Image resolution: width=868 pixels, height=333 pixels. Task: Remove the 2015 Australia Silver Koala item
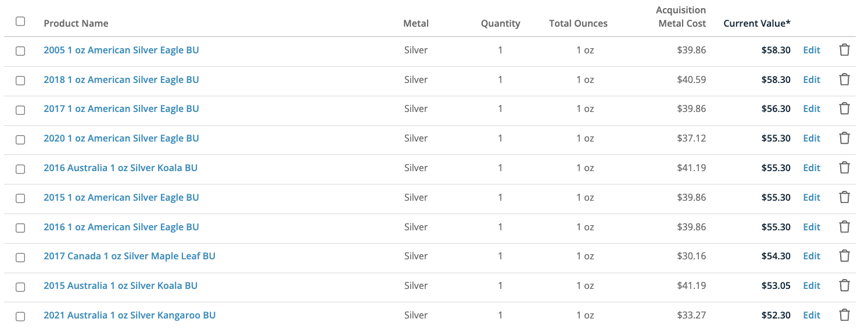(844, 285)
